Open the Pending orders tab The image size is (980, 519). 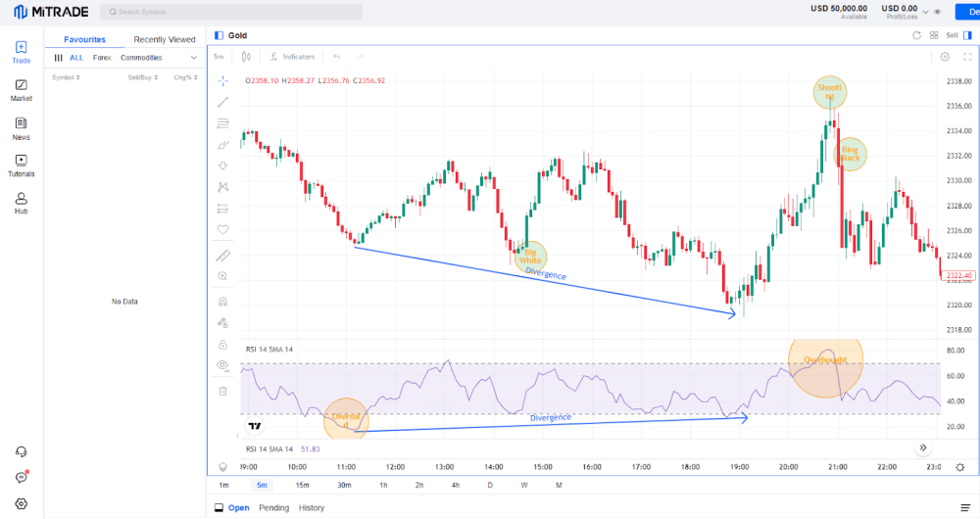[273, 508]
